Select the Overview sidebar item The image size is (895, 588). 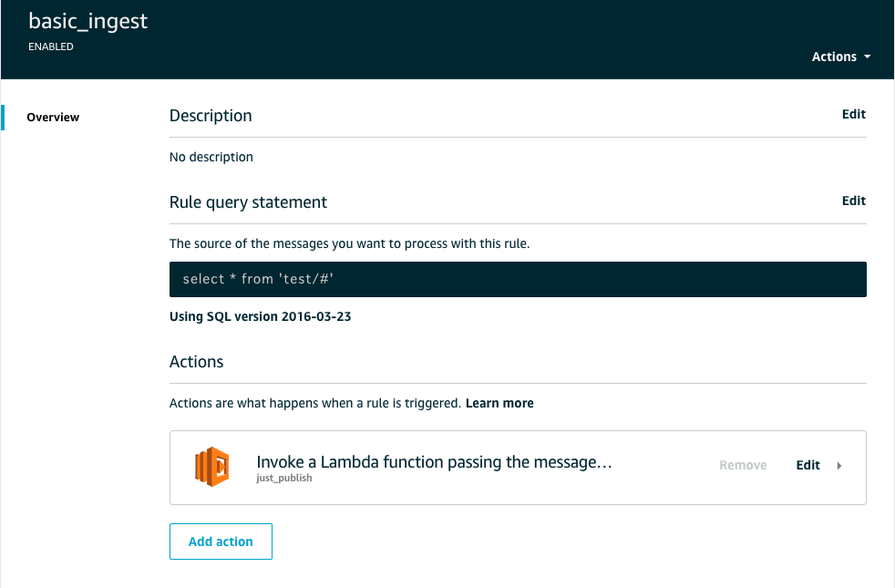(53, 117)
